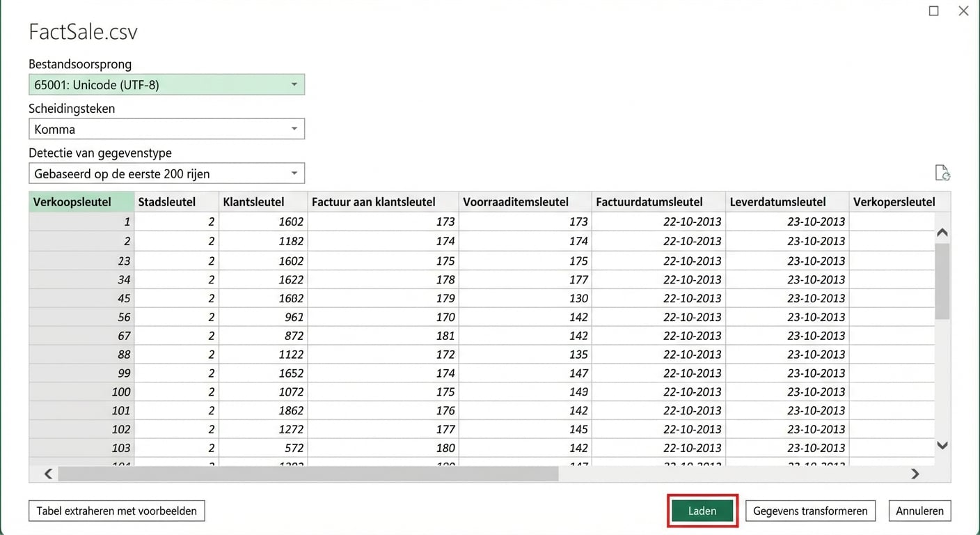Click the scrollbar down arrow
Screen dimensions: 980x535
(942, 445)
